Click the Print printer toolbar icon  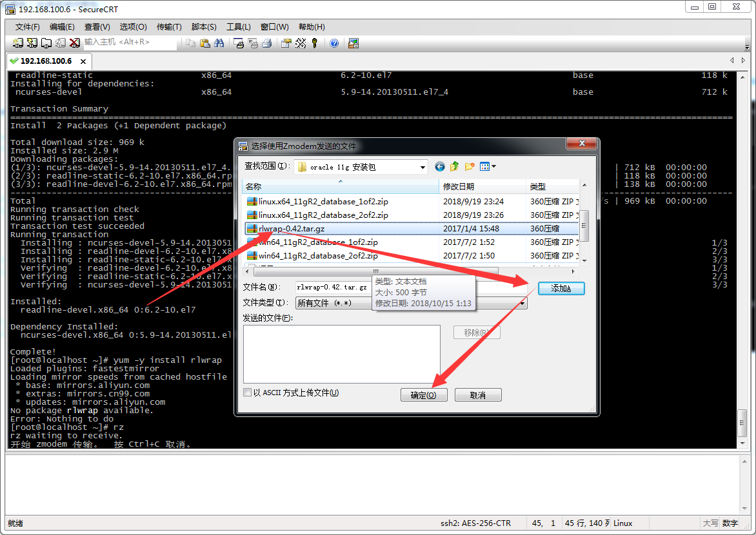click(266, 43)
